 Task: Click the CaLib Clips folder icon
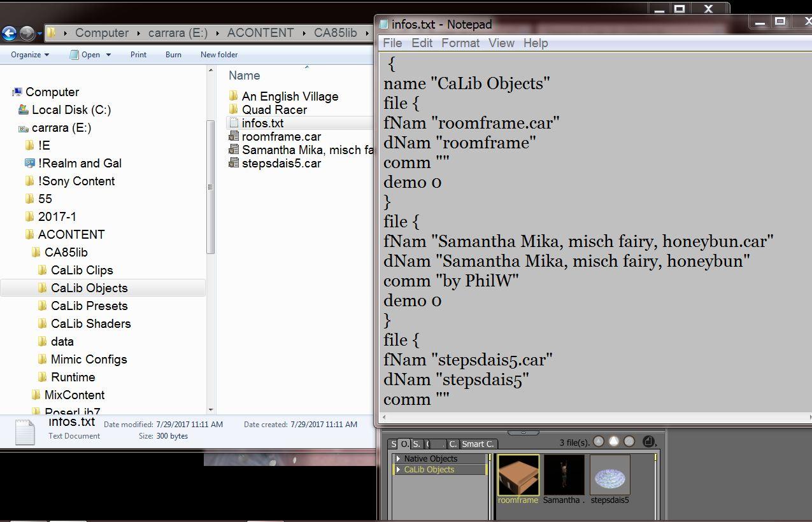(43, 270)
